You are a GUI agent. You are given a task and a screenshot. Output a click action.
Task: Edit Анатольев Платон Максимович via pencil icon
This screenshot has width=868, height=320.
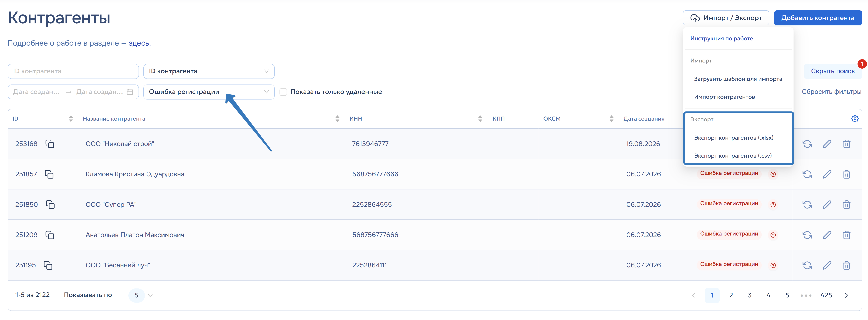pos(827,235)
